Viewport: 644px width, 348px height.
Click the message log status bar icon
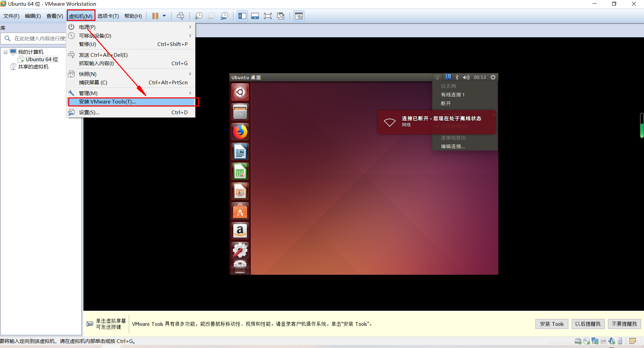pyautogui.click(x=633, y=341)
